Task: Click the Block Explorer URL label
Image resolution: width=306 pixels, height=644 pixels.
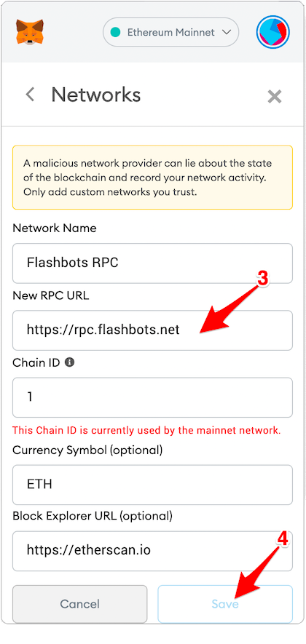Action: tap(92, 516)
